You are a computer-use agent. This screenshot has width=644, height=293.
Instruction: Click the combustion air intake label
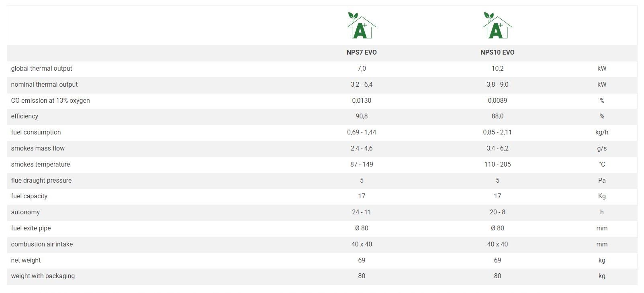tap(42, 244)
